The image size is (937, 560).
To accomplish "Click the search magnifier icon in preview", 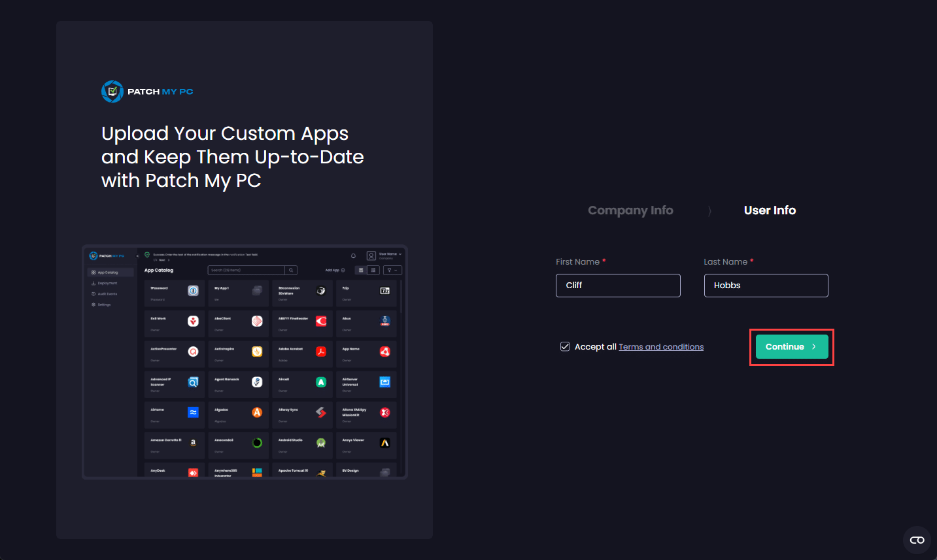I will point(291,270).
